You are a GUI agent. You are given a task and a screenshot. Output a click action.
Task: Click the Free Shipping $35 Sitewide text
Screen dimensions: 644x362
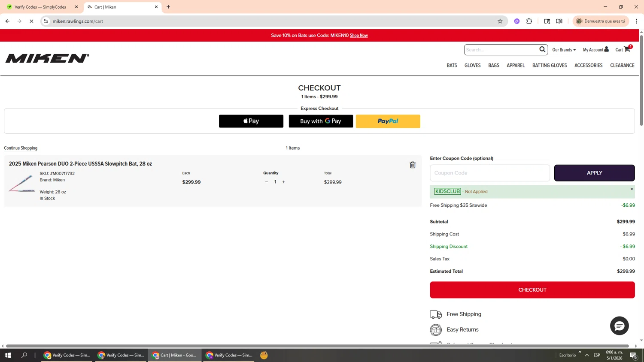[459, 205]
